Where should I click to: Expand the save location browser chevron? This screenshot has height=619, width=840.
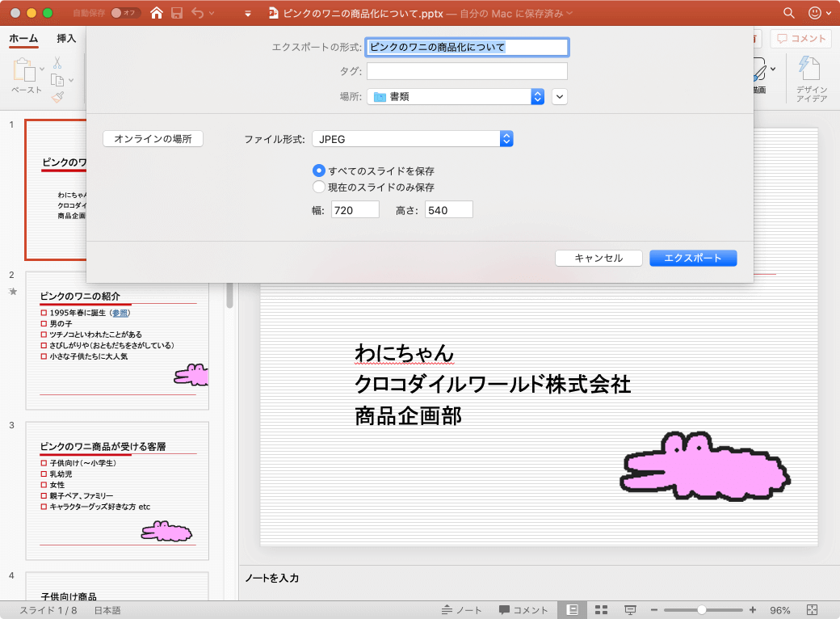click(x=560, y=96)
